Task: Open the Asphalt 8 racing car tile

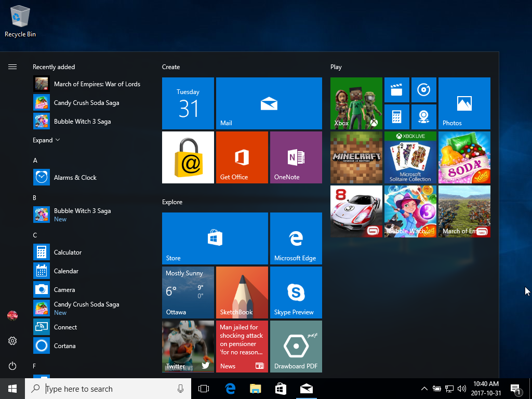Action: [356, 211]
